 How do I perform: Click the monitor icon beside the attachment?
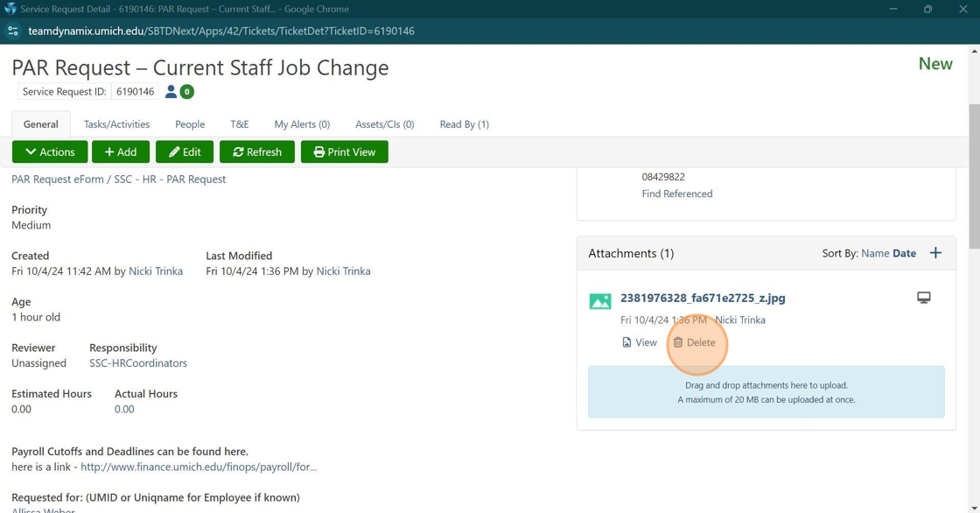(923, 298)
